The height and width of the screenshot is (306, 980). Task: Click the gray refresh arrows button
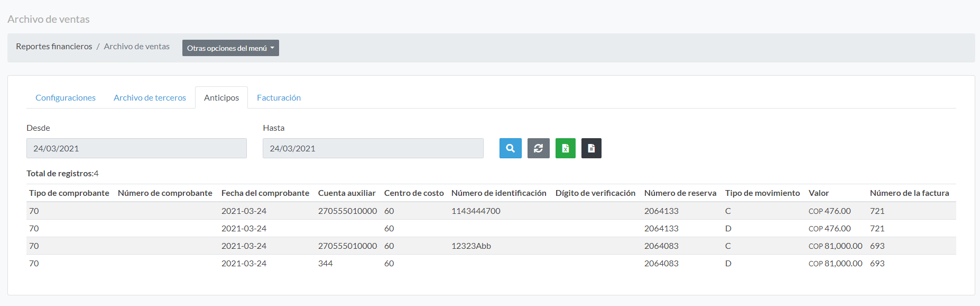(538, 148)
